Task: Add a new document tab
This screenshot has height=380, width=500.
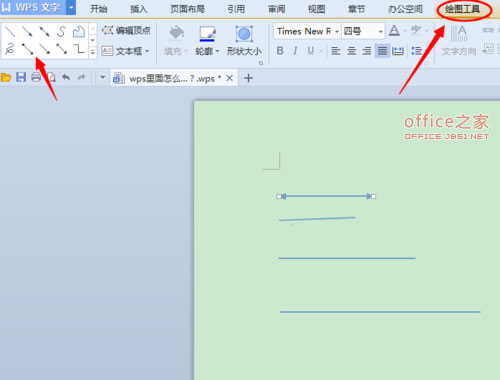Action: pyautogui.click(x=248, y=78)
